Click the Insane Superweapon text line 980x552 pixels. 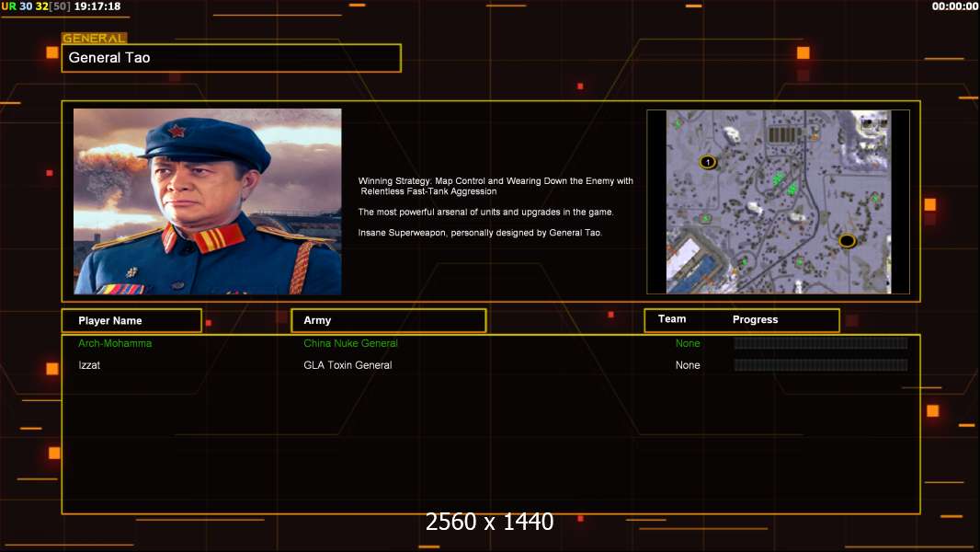click(480, 233)
